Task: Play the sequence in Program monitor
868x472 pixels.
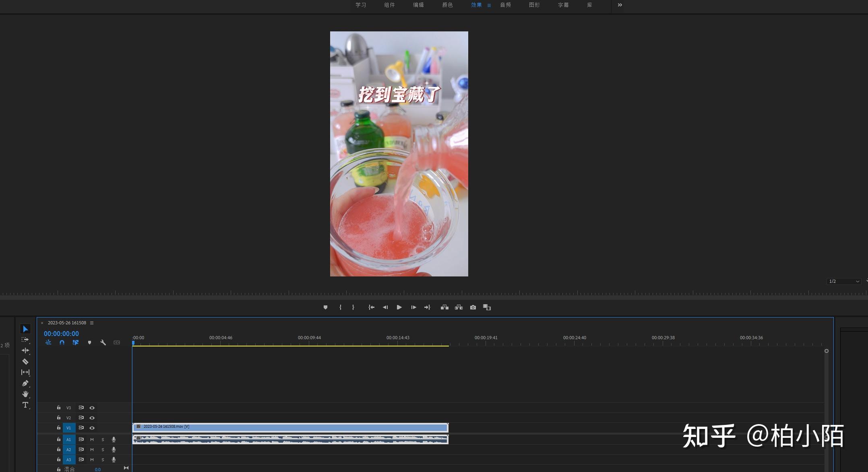Action: coord(399,307)
